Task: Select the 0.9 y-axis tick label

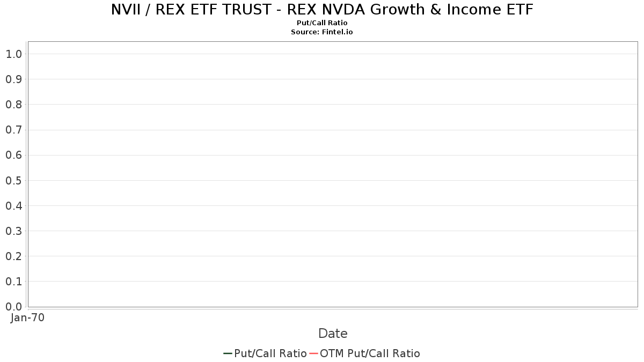Action: click(x=13, y=79)
